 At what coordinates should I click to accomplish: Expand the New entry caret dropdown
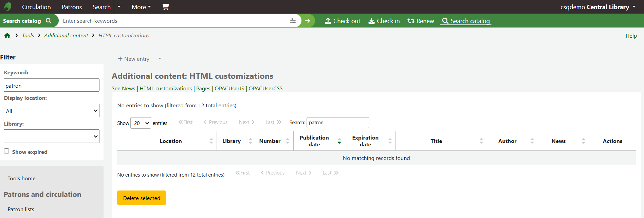pyautogui.click(x=160, y=59)
